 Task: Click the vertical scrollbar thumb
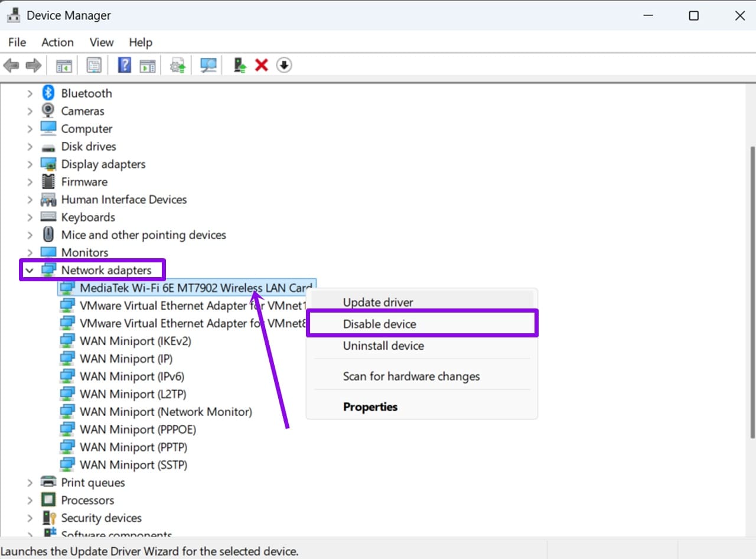coord(752,292)
